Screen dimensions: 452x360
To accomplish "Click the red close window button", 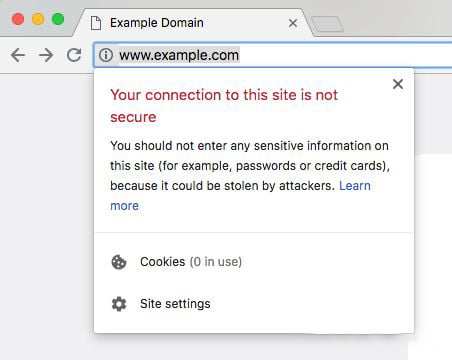I will tap(18, 19).
